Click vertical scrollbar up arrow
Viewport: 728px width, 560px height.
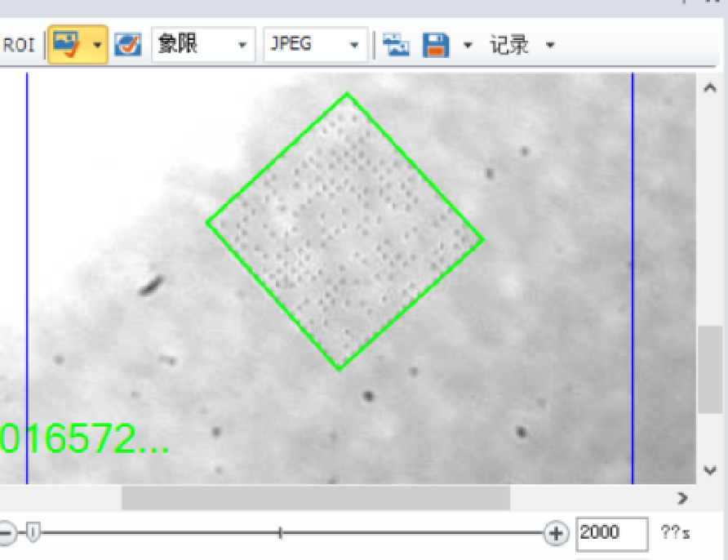click(x=710, y=88)
